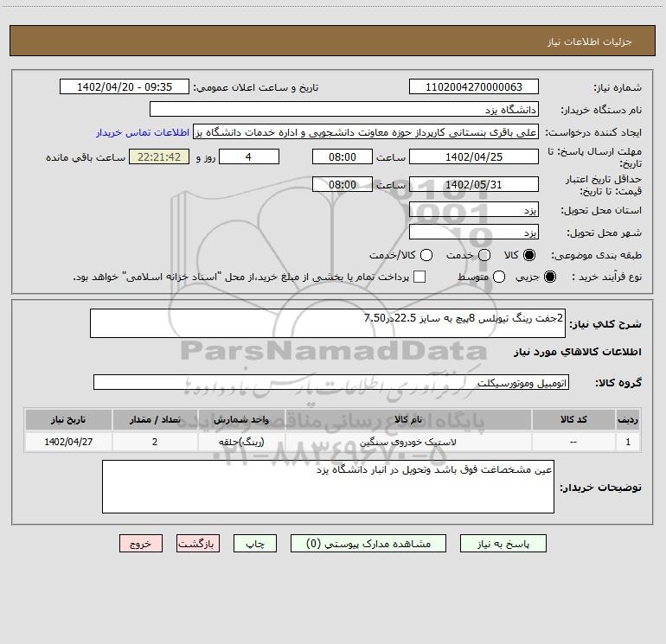
Task: Click delivery city field یزد
Action: coord(474,232)
